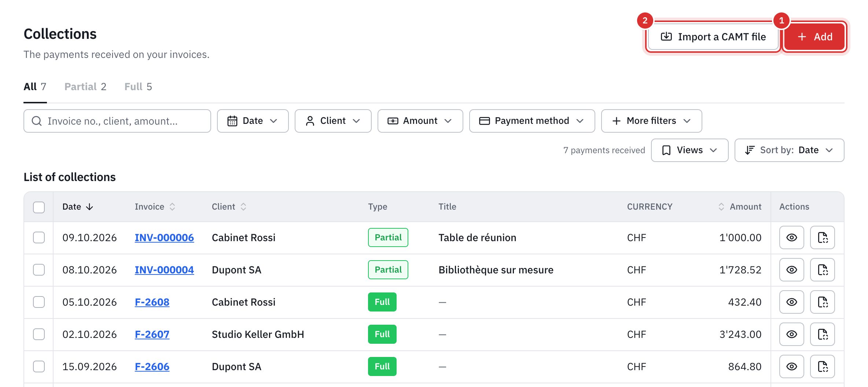
Task: Open invoice link F-2606
Action: pos(152,366)
